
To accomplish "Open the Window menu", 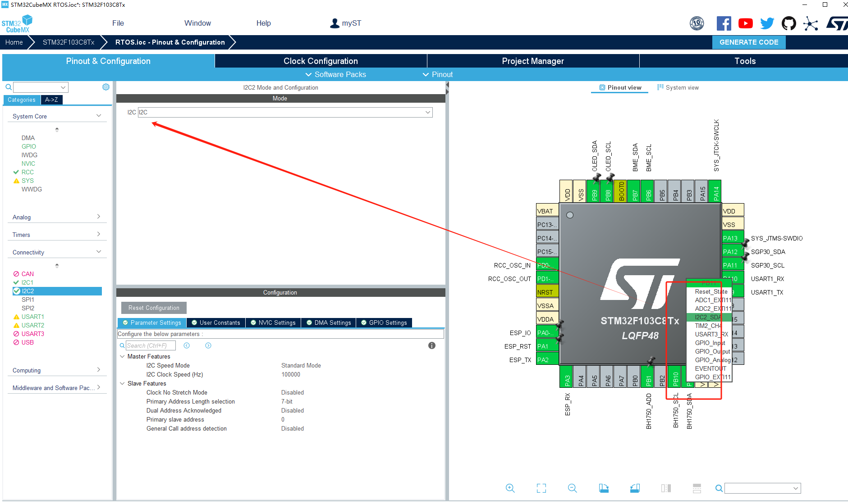I will 197,23.
